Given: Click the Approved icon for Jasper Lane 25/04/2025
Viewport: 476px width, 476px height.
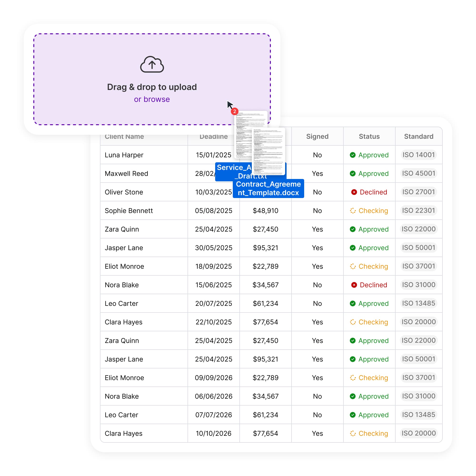Looking at the screenshot, I should pos(352,359).
